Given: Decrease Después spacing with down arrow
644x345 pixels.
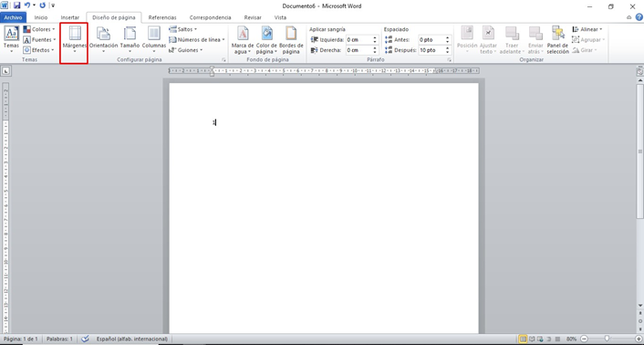Looking at the screenshot, I should (x=448, y=53).
